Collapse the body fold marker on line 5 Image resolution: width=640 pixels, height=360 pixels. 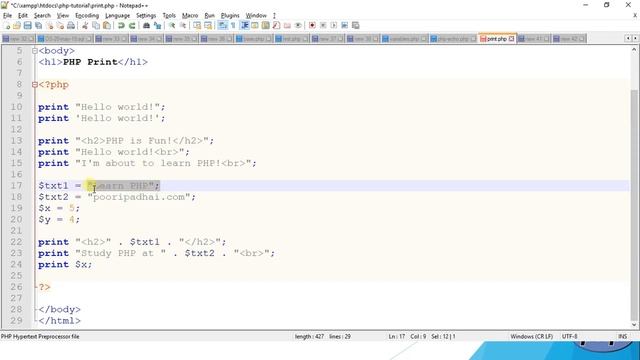click(35, 51)
